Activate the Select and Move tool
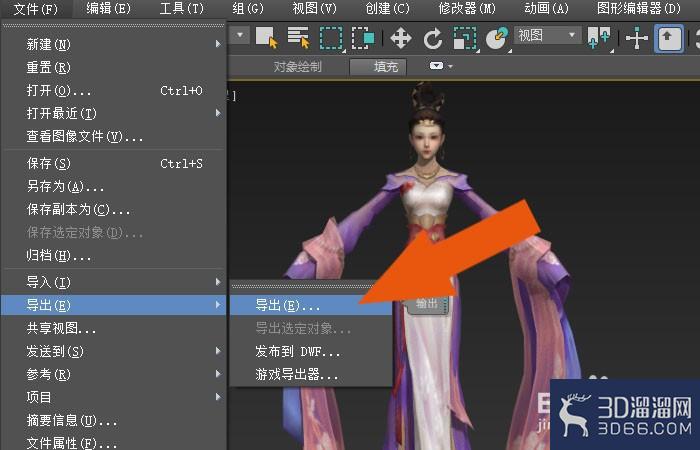700x450 pixels. tap(401, 38)
